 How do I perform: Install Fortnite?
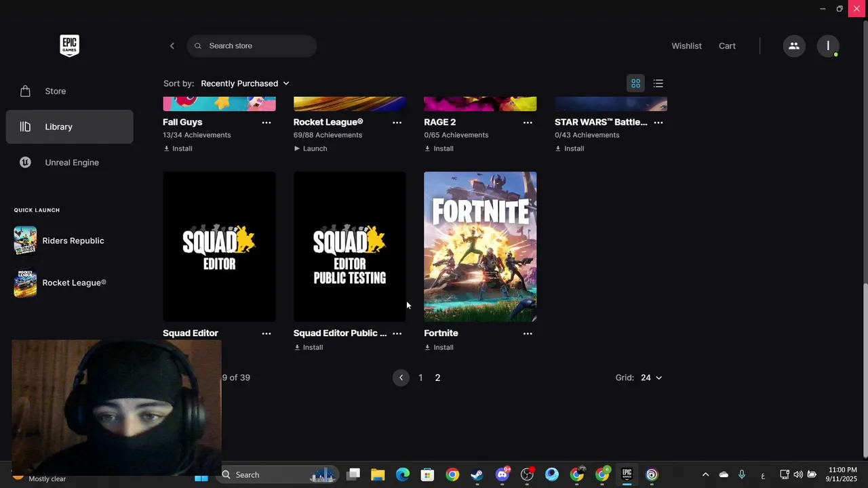[x=439, y=347]
